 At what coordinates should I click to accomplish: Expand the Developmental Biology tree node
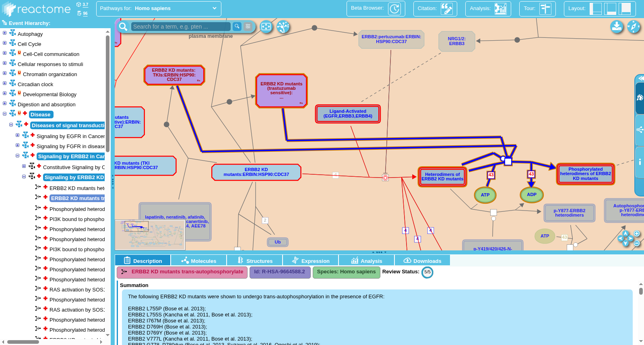4,93
